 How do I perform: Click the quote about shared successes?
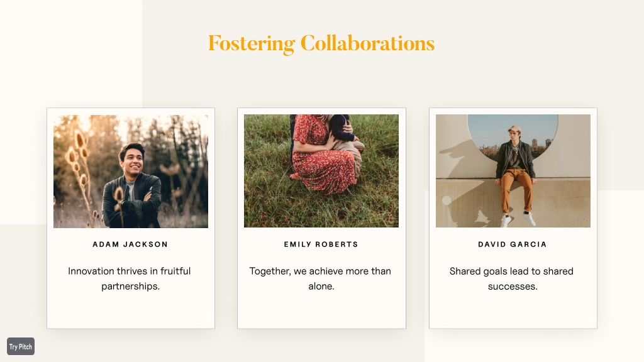tap(512, 278)
